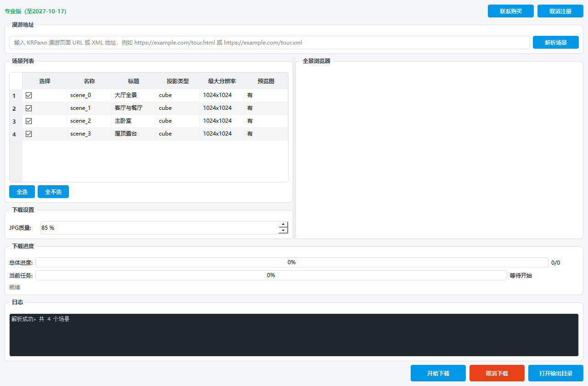Toggle checkbox for scene_3 屋顶露台
Viewport: 588px width, 386px height.
pyautogui.click(x=29, y=134)
